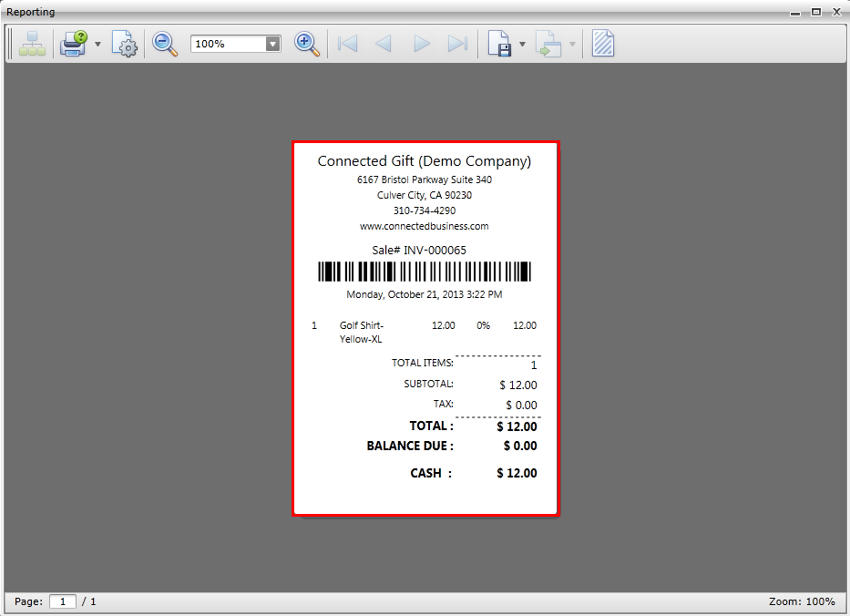This screenshot has height=616, width=850.
Task: Expand the export format dropdown arrow
Action: (x=522, y=44)
